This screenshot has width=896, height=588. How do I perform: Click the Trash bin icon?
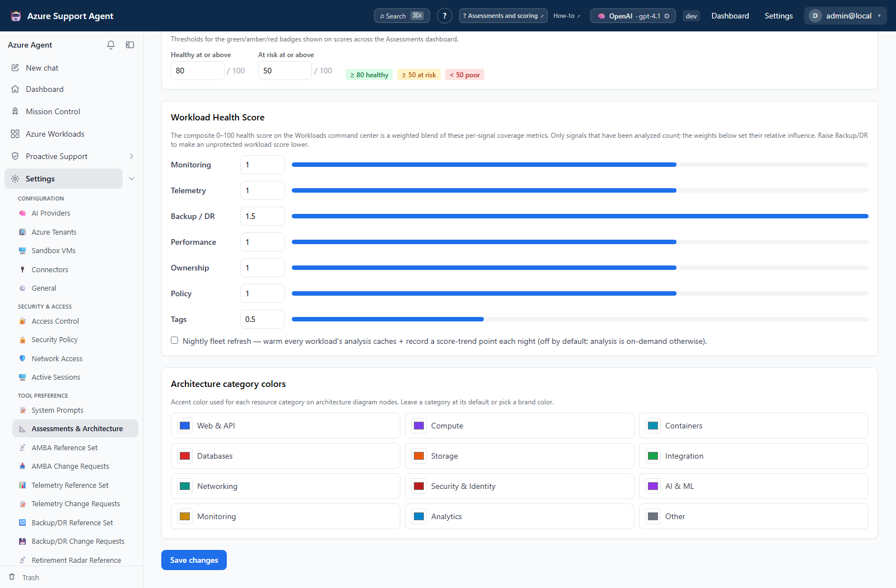coord(12,577)
